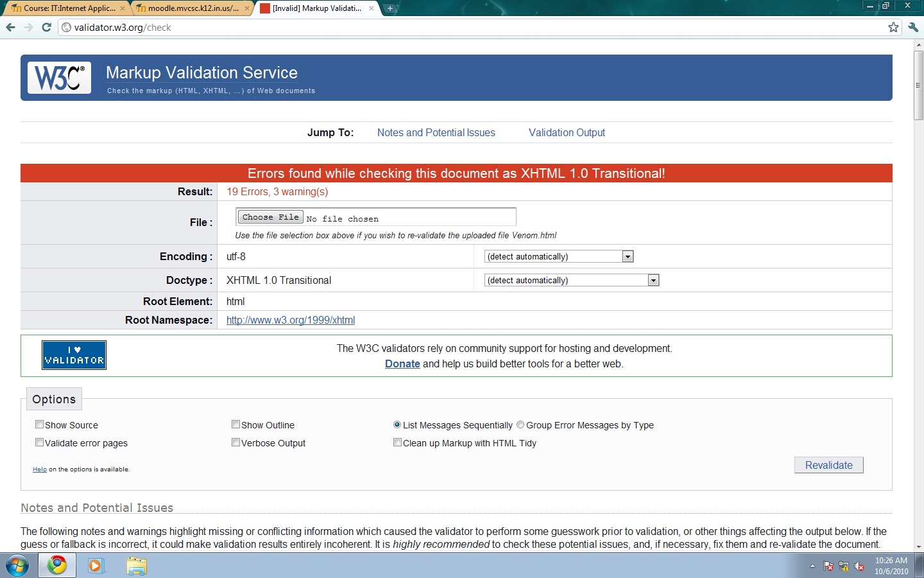924x578 pixels.
Task: Open Windows Start menu orb
Action: pyautogui.click(x=17, y=566)
